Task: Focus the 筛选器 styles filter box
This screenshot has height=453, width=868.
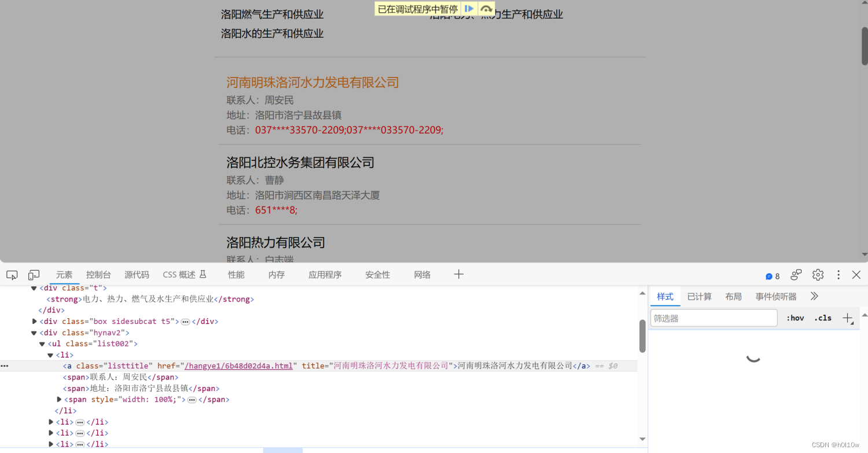Action: (714, 318)
